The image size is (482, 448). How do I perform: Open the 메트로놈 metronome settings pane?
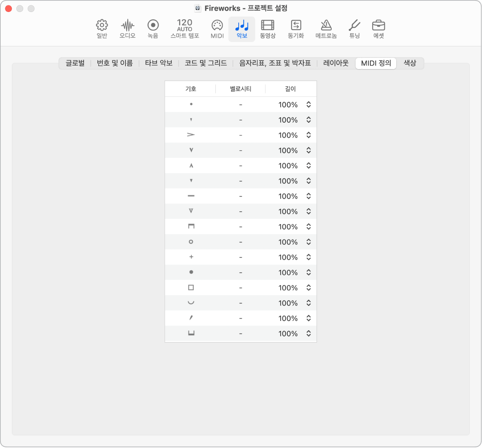[x=326, y=29]
